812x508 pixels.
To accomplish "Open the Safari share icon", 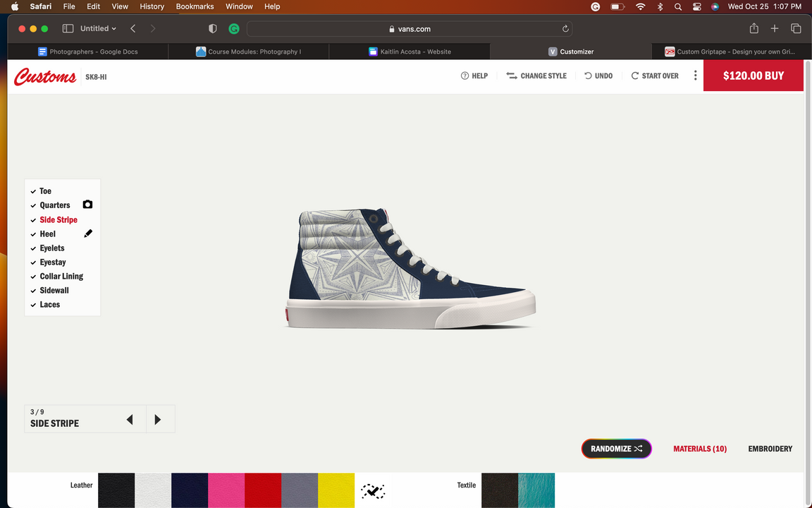I will point(753,29).
